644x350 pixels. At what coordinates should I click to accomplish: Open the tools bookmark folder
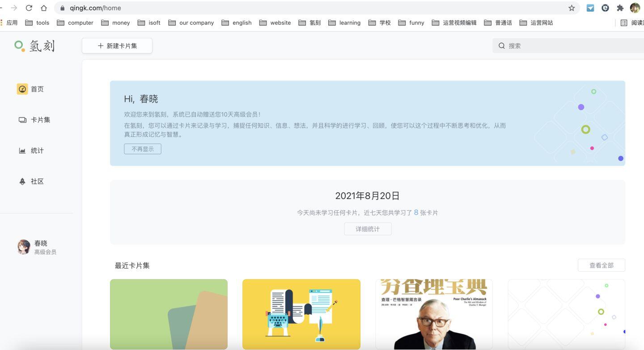pos(38,23)
